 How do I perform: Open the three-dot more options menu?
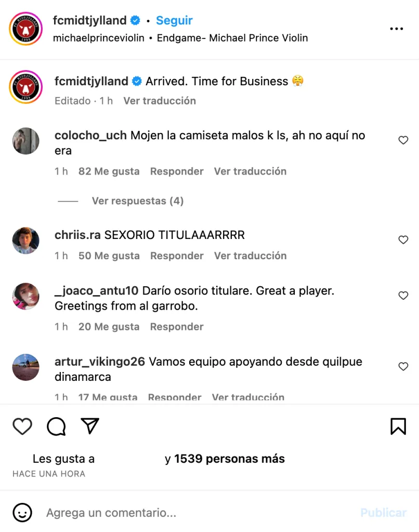point(397,29)
